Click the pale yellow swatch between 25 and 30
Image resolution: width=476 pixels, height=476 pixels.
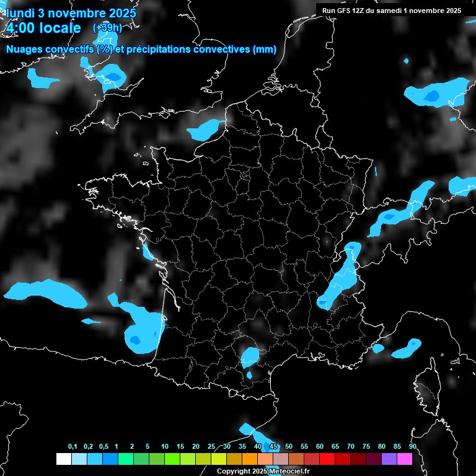pos(219,459)
